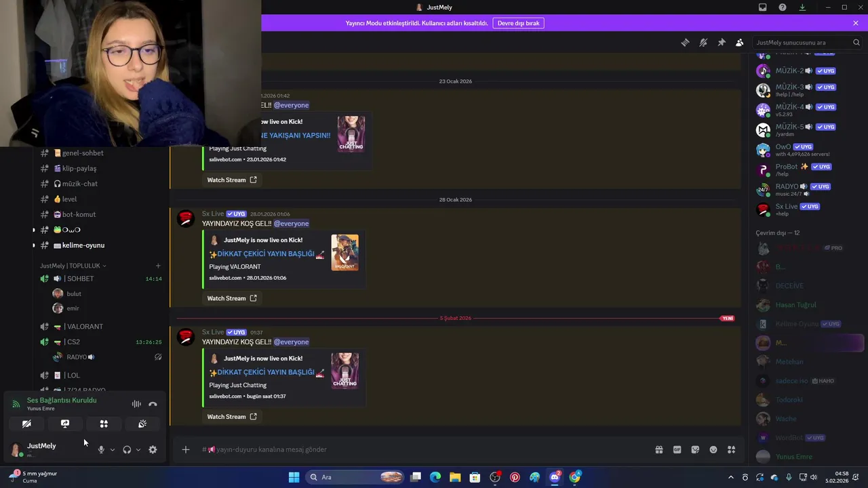This screenshot has height=488, width=868.
Task: Open Watch Stream link from 28 Ocak post
Action: coord(232,298)
